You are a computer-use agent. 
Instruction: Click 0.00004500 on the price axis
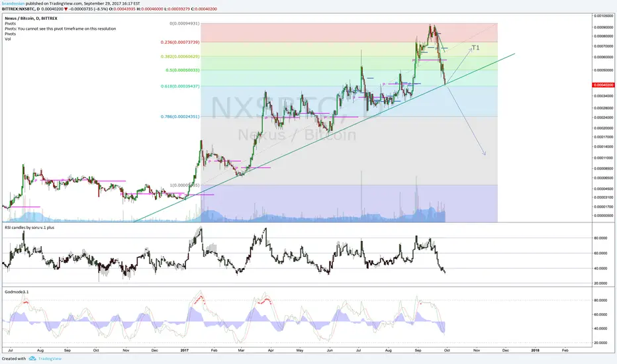tap(604, 189)
